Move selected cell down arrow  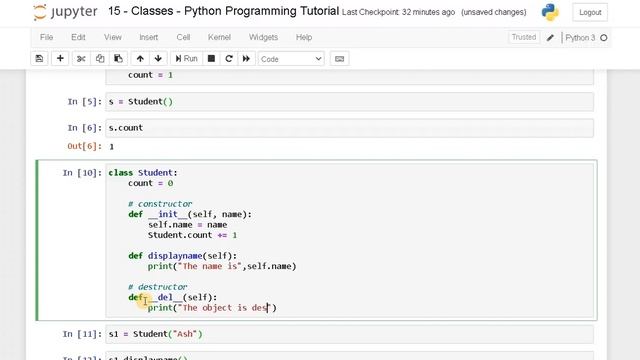tap(158, 59)
